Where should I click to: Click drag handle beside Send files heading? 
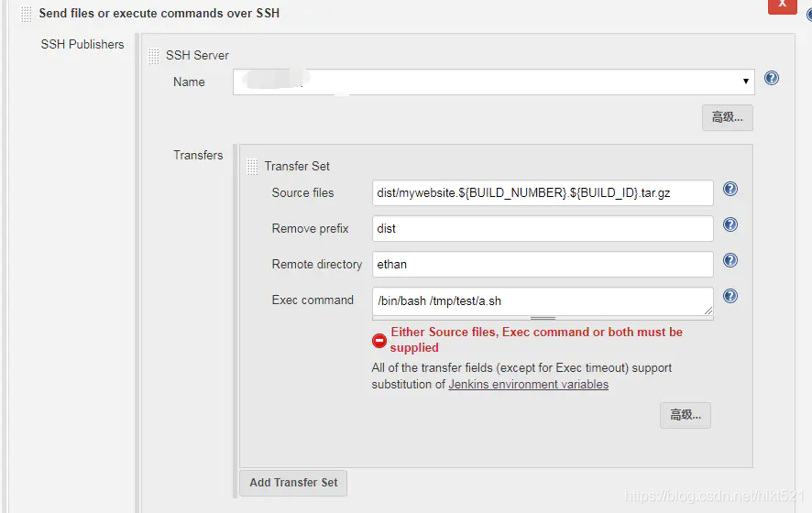(x=26, y=14)
